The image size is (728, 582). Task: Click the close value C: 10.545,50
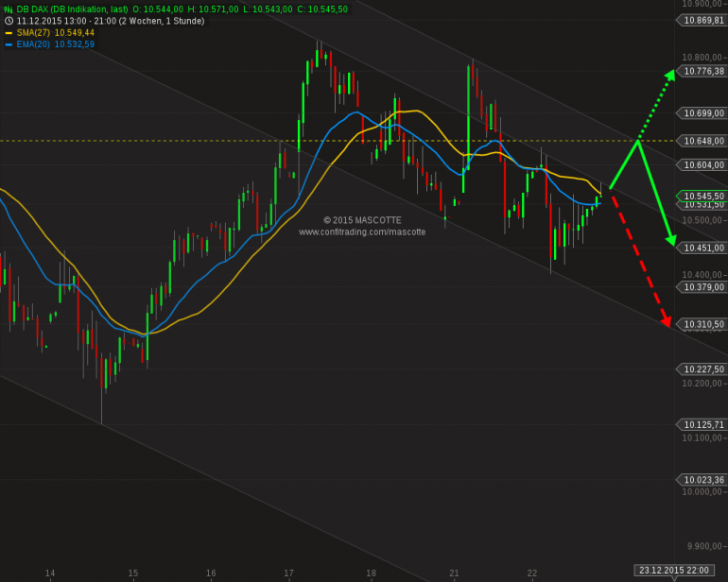pos(322,9)
